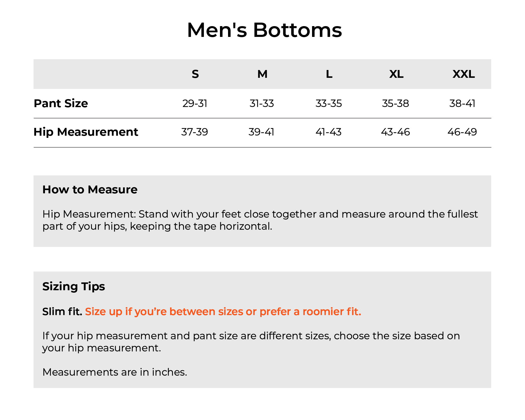Image resolution: width=525 pixels, height=420 pixels.
Task: Click the 35-38 pant size cell
Action: click(x=395, y=103)
